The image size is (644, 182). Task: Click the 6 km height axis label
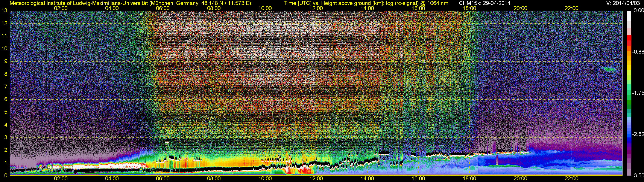6,100
